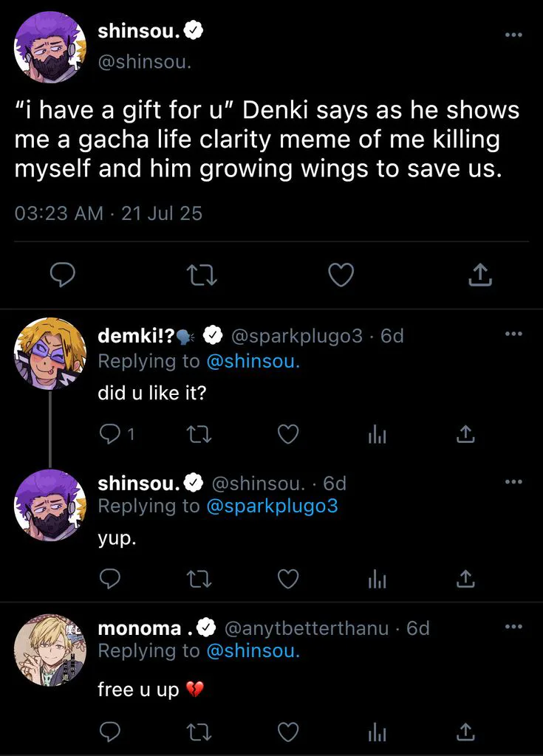The width and height of the screenshot is (543, 756).
Task: Click the tweet timestamp 03:23 AM
Action: 59,213
